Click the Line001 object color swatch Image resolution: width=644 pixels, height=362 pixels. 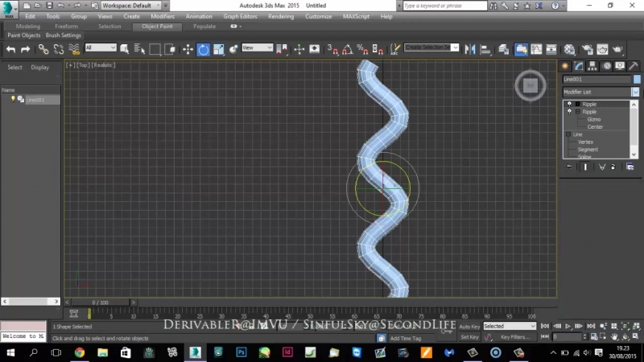637,80
